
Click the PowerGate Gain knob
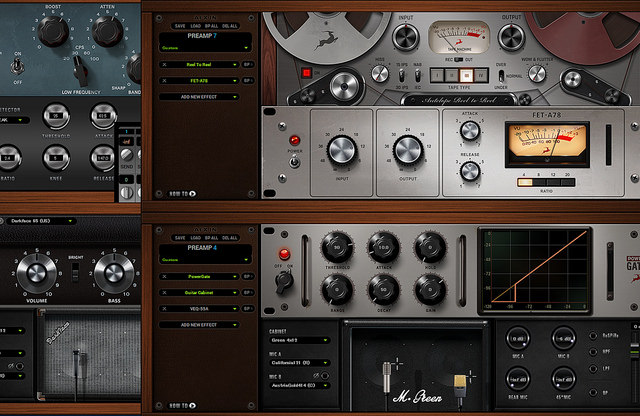click(430, 290)
